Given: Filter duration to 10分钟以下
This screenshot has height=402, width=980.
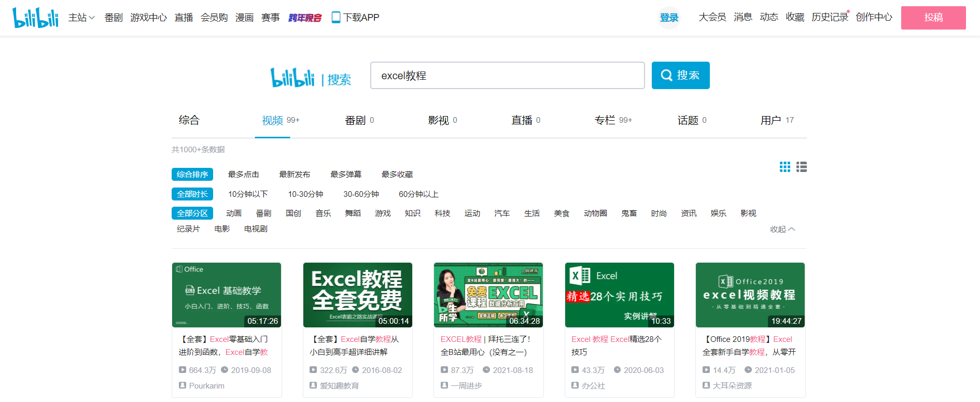Looking at the screenshot, I should [248, 194].
